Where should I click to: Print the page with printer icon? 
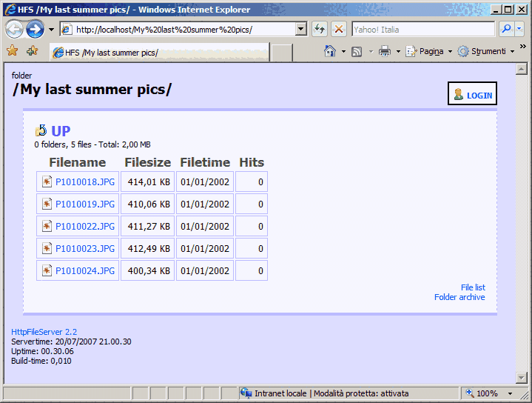385,51
